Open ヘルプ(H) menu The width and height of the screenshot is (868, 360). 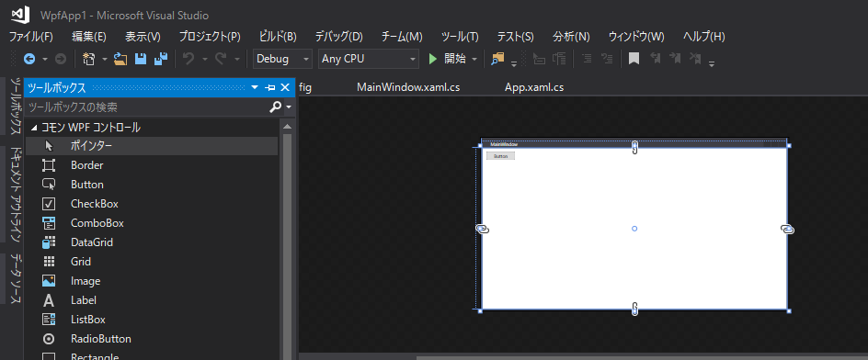(704, 37)
